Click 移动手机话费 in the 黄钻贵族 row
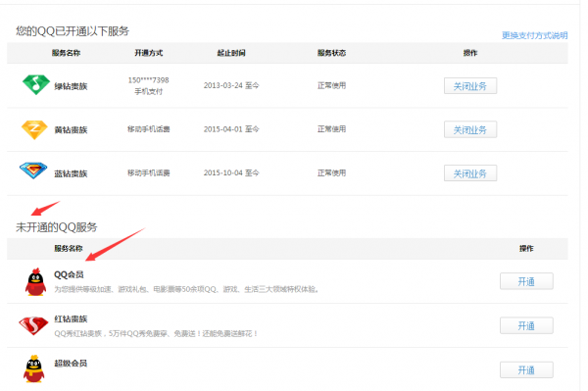588x391 pixels. pyautogui.click(x=149, y=129)
